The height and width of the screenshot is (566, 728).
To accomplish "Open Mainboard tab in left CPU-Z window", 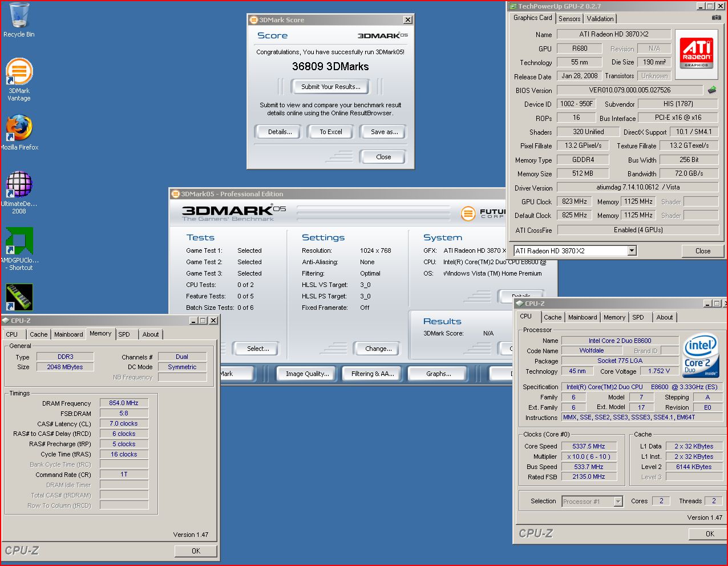I will click(68, 334).
